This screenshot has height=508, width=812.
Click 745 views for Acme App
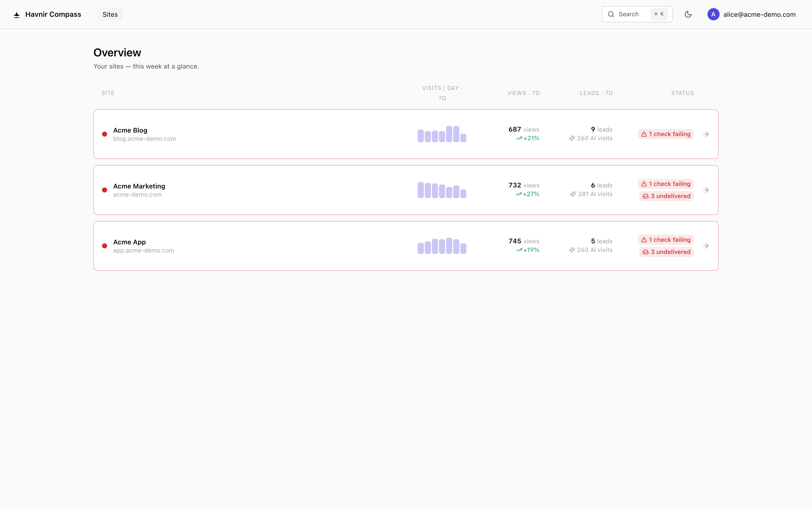coord(524,241)
